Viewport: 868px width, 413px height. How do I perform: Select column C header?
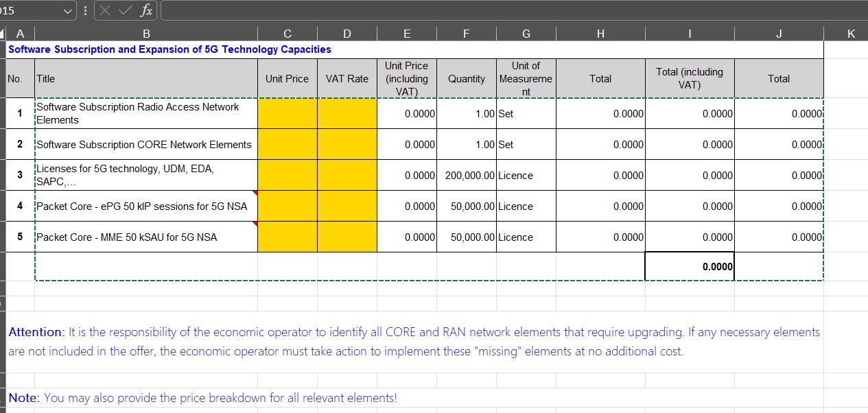[x=288, y=33]
